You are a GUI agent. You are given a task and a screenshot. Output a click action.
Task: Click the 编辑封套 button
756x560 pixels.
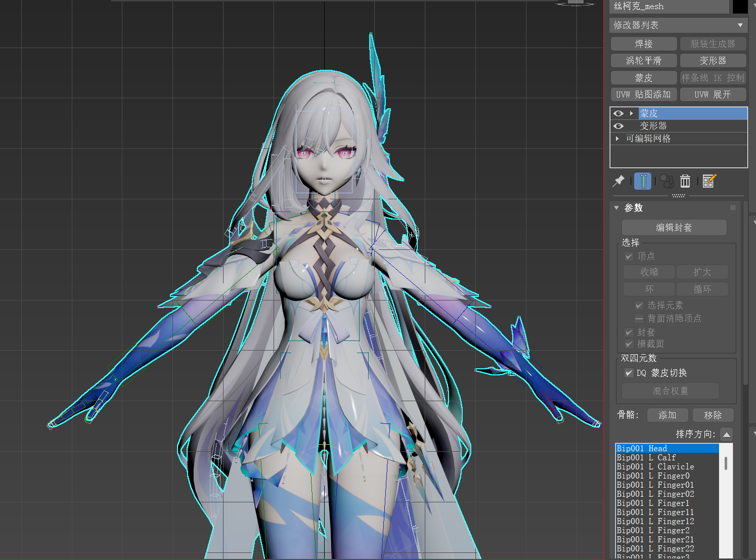click(674, 228)
